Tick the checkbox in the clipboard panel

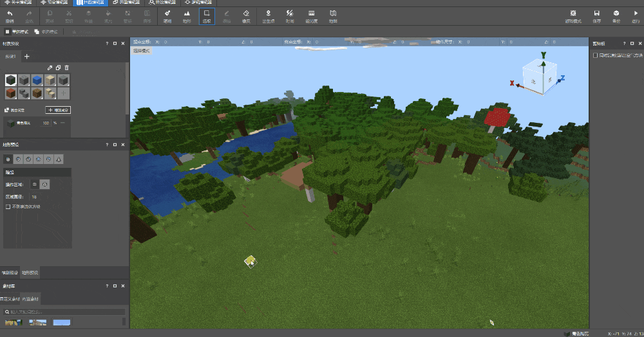(595, 55)
